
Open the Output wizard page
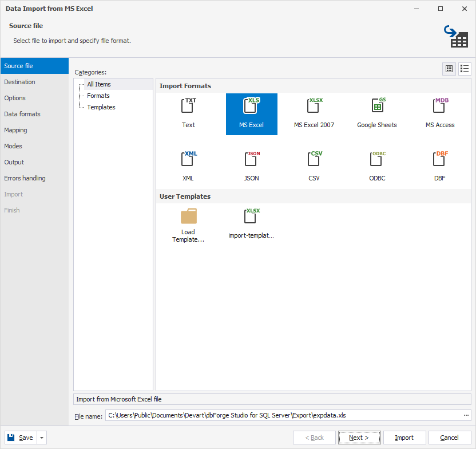[34, 162]
